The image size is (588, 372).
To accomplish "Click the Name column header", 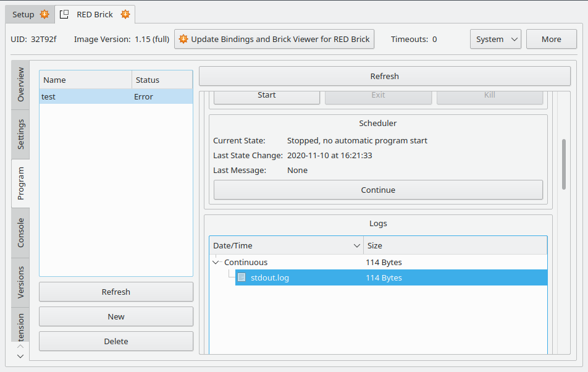I will [x=85, y=80].
